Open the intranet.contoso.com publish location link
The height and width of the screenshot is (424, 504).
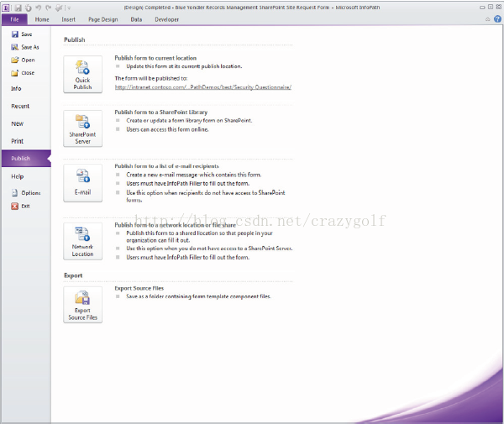click(x=203, y=87)
